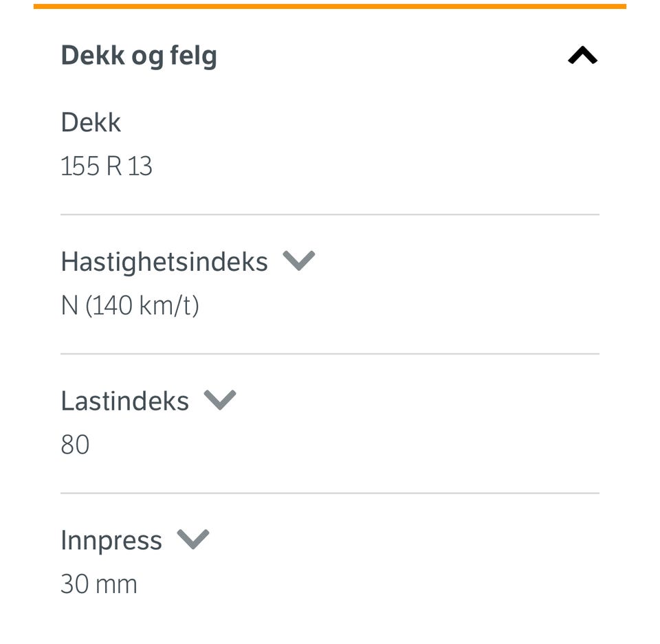Click the orange bar at the top

pos(330,7)
